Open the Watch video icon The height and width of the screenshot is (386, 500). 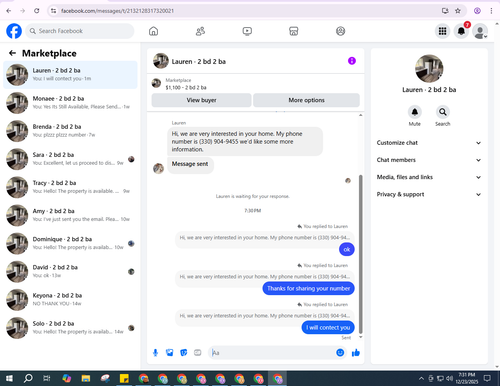tap(247, 31)
